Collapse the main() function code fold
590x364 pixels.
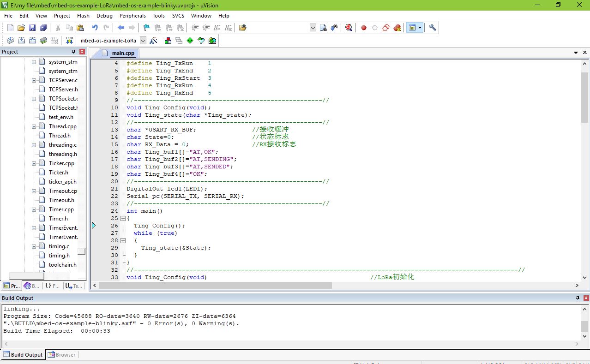pos(123,218)
